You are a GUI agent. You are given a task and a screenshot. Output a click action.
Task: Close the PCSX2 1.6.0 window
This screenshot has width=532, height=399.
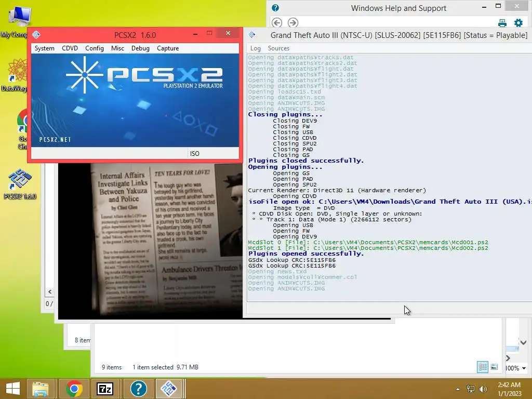(x=228, y=33)
